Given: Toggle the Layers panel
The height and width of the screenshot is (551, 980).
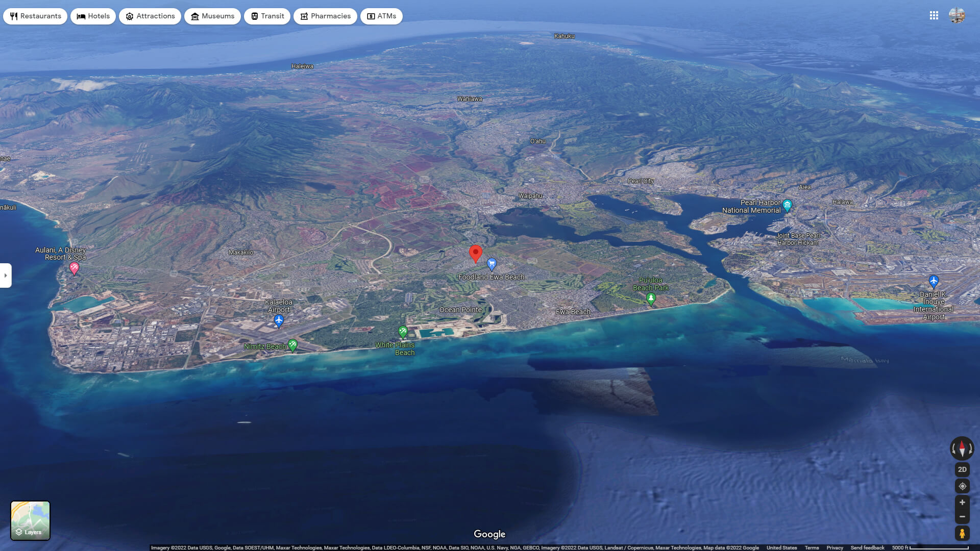Looking at the screenshot, I should (x=31, y=520).
